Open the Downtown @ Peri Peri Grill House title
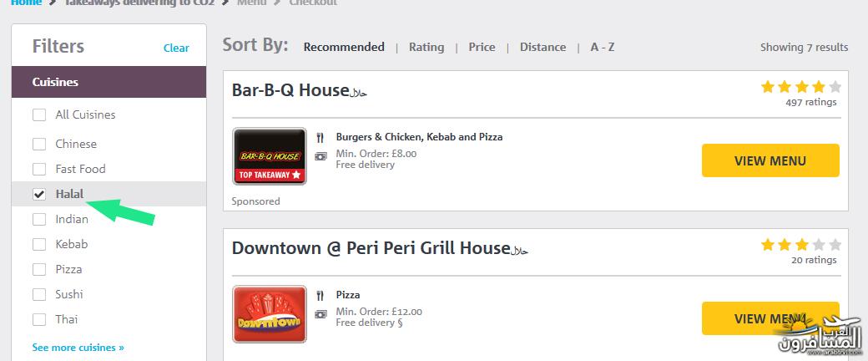 [x=371, y=248]
